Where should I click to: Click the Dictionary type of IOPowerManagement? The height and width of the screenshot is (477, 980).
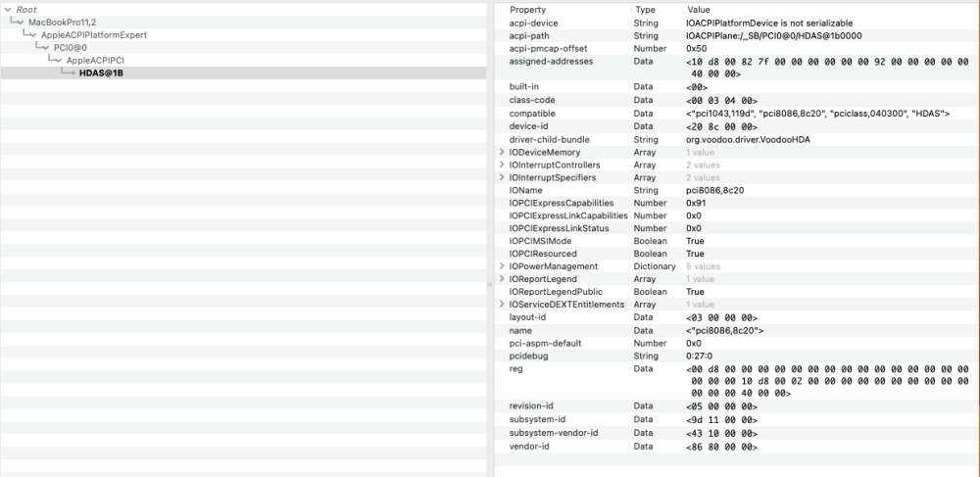[655, 266]
